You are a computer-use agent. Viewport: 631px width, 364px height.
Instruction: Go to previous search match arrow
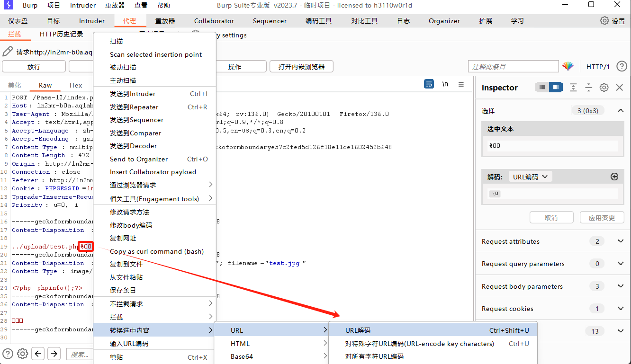click(x=38, y=353)
